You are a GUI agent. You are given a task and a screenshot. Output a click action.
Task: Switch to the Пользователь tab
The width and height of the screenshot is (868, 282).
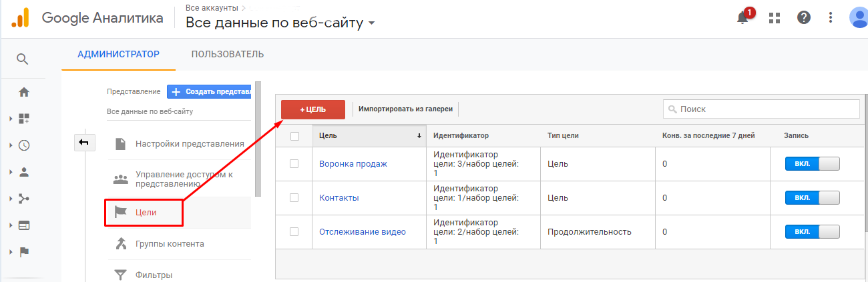click(227, 54)
